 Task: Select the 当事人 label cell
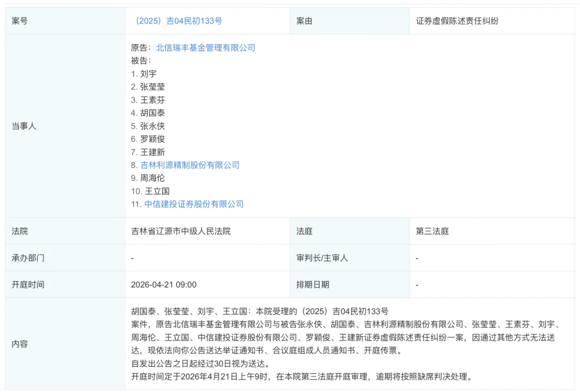point(65,126)
